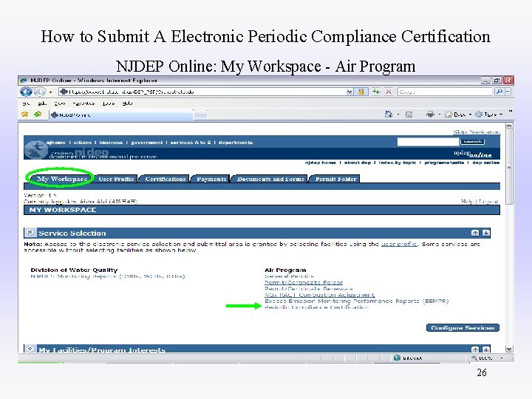Collapse My Facilities/Program Interests section
Image resolution: width=532 pixels, height=399 pixels.
[30, 349]
